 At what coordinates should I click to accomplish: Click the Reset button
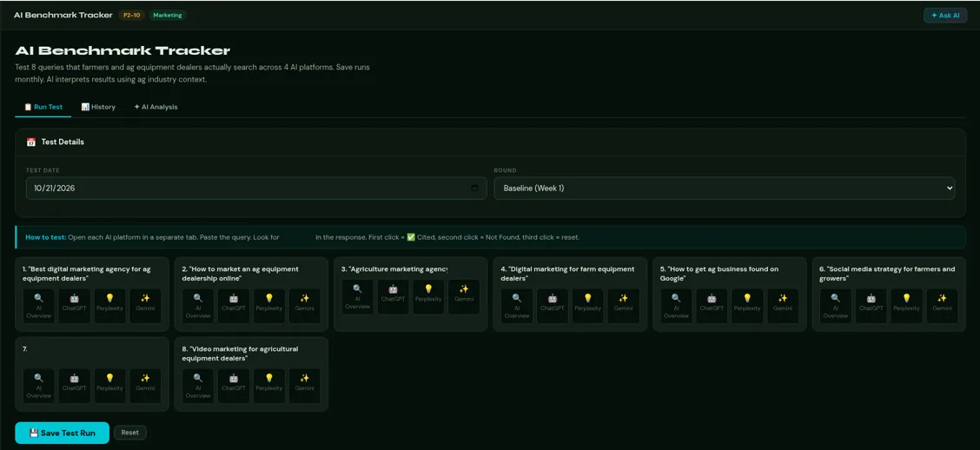point(130,433)
